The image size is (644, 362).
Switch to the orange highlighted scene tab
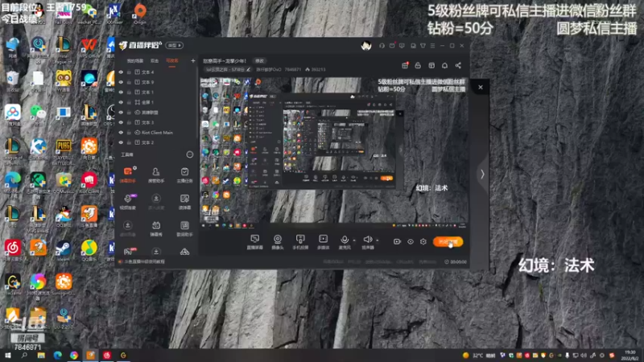[172, 61]
